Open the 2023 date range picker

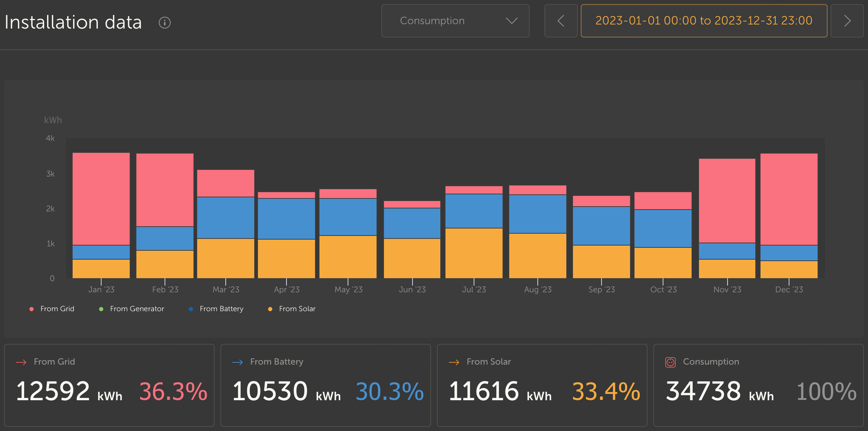click(704, 21)
